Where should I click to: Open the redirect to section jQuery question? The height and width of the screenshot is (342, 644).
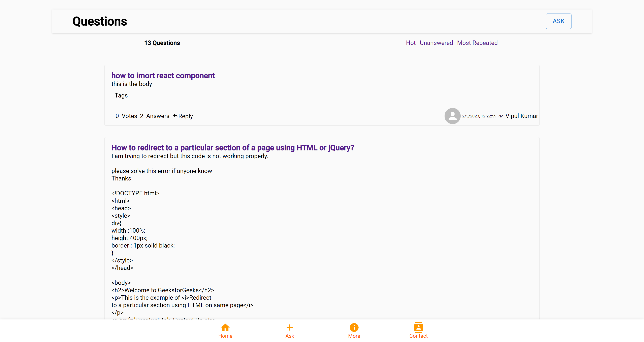[232, 148]
